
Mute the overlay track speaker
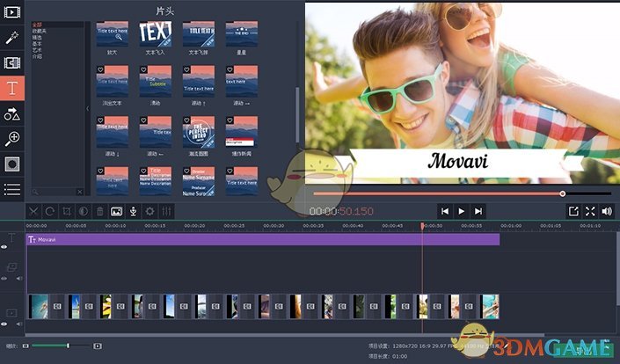click(x=18, y=279)
